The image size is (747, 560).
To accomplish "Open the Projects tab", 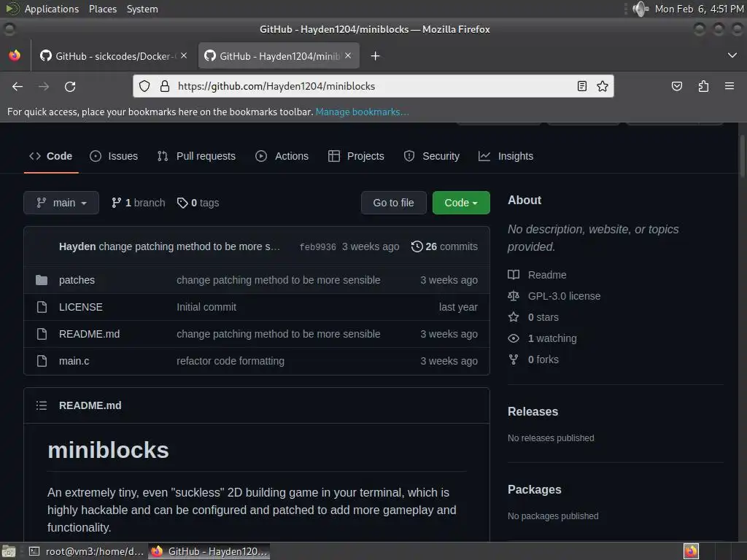I will (x=356, y=156).
